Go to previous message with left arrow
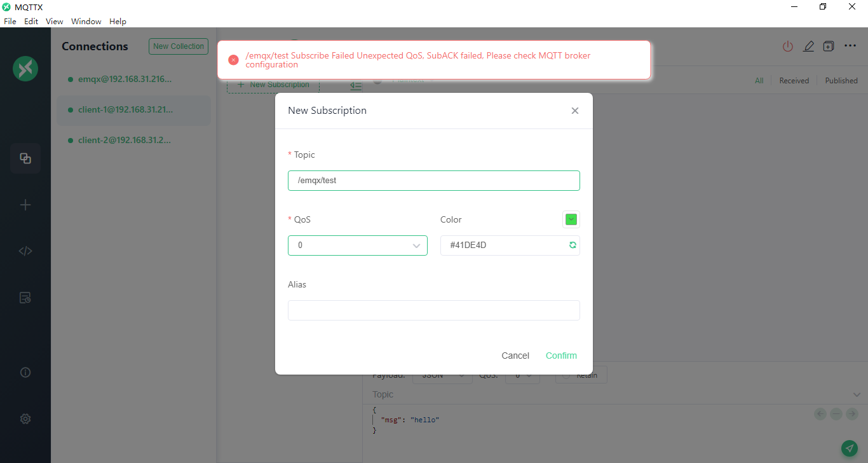 click(x=820, y=414)
